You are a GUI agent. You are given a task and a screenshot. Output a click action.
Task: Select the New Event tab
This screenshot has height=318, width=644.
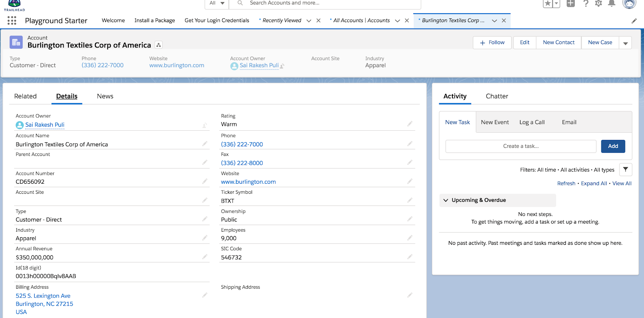[x=495, y=122]
